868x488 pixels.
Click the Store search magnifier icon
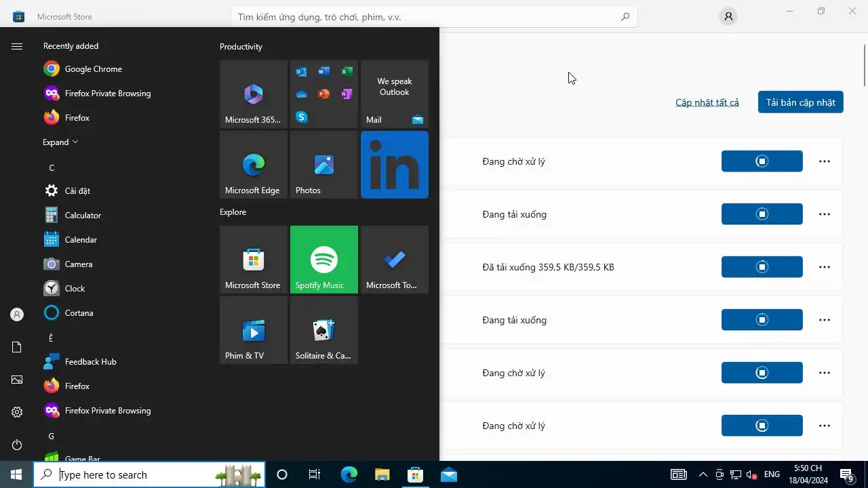tap(625, 17)
